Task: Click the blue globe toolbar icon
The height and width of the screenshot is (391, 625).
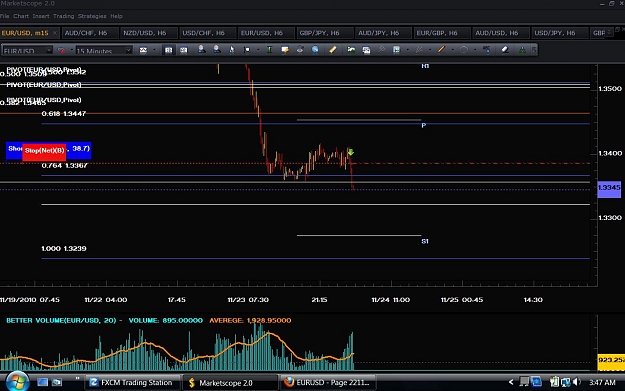Action: [315, 50]
